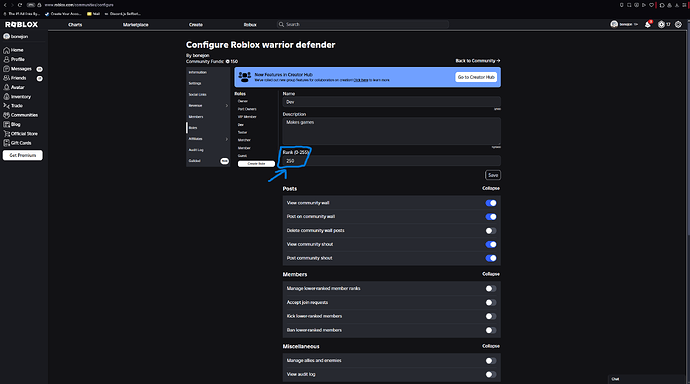Toggle Post community shout permission

pos(491,258)
